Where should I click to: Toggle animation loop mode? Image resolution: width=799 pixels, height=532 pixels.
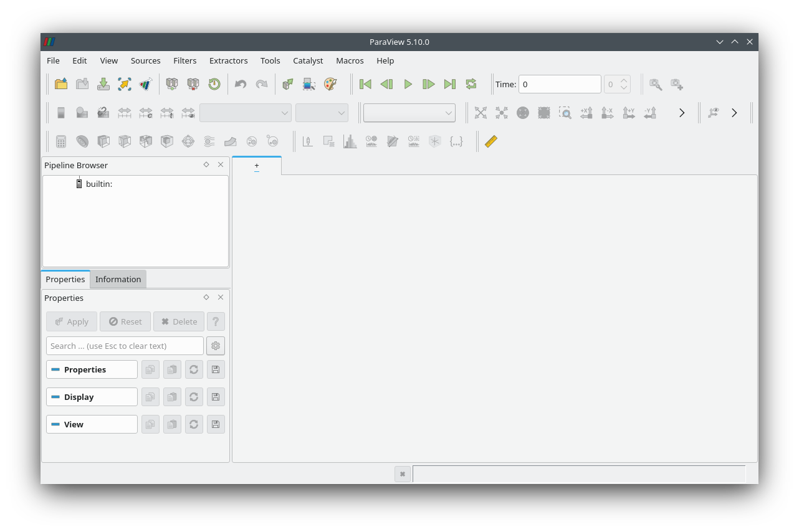pyautogui.click(x=471, y=84)
